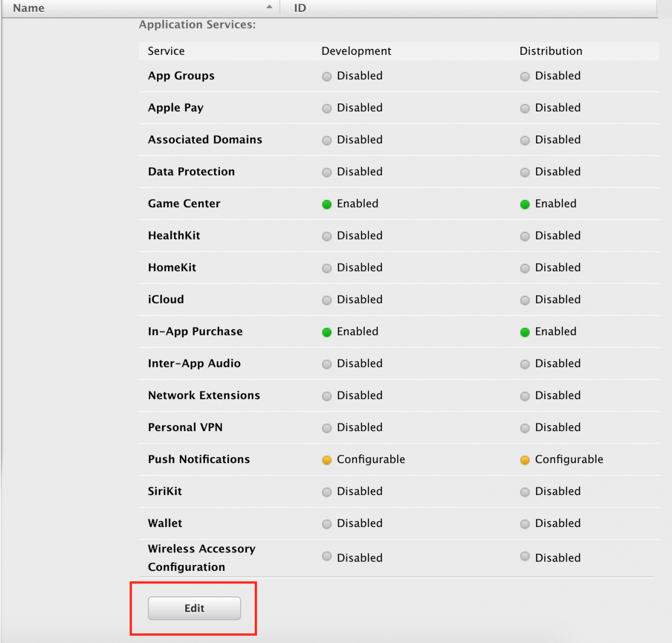Click the HealthKit Distribution status indicator
672x643 pixels.
pyautogui.click(x=525, y=236)
